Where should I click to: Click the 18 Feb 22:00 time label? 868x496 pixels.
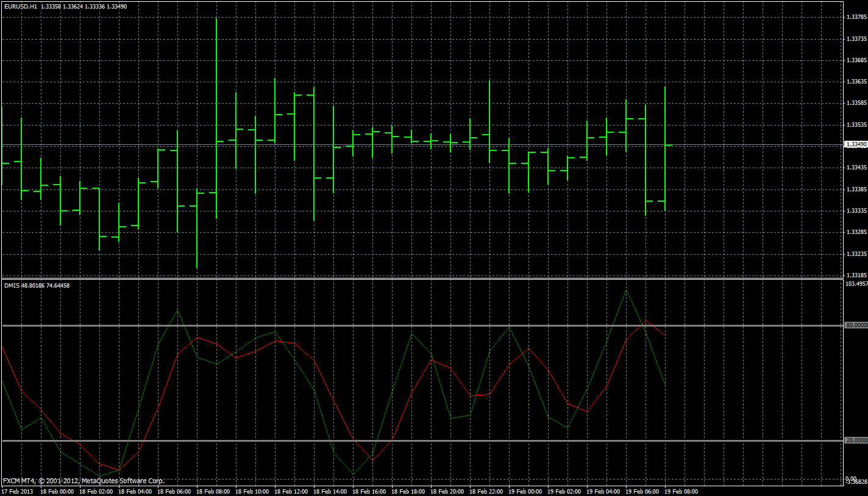pos(486,491)
